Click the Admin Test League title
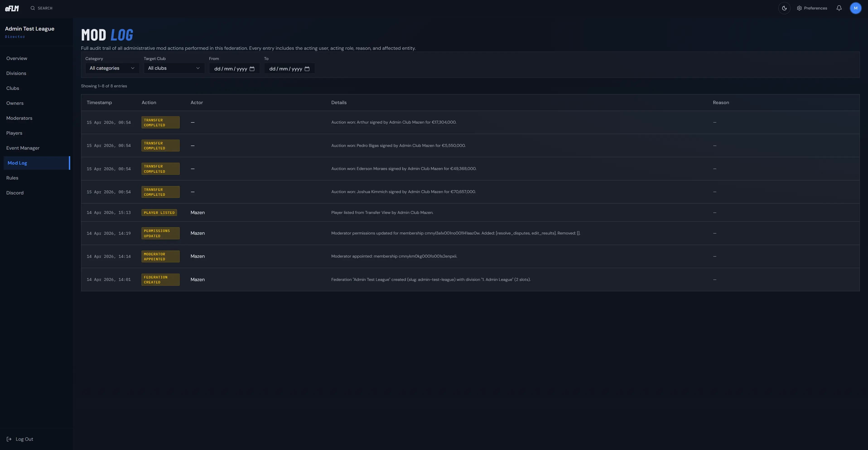Image resolution: width=868 pixels, height=450 pixels. (30, 29)
